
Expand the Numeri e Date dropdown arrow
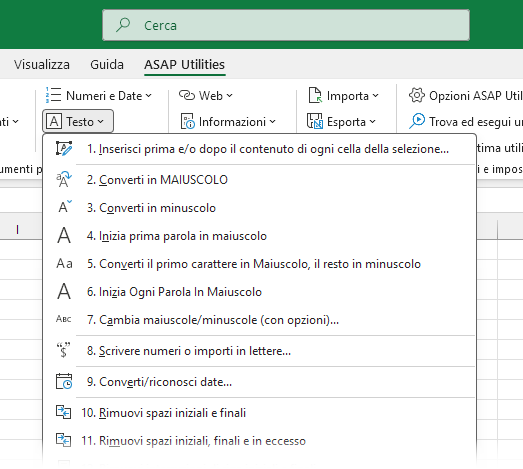[x=149, y=96]
